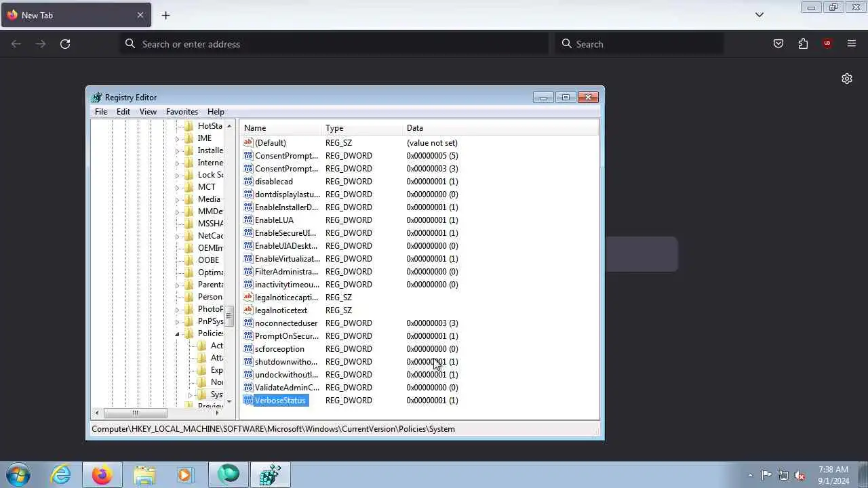868x488 pixels.
Task: Click the Registry Editor title bar icon
Action: click(x=97, y=98)
